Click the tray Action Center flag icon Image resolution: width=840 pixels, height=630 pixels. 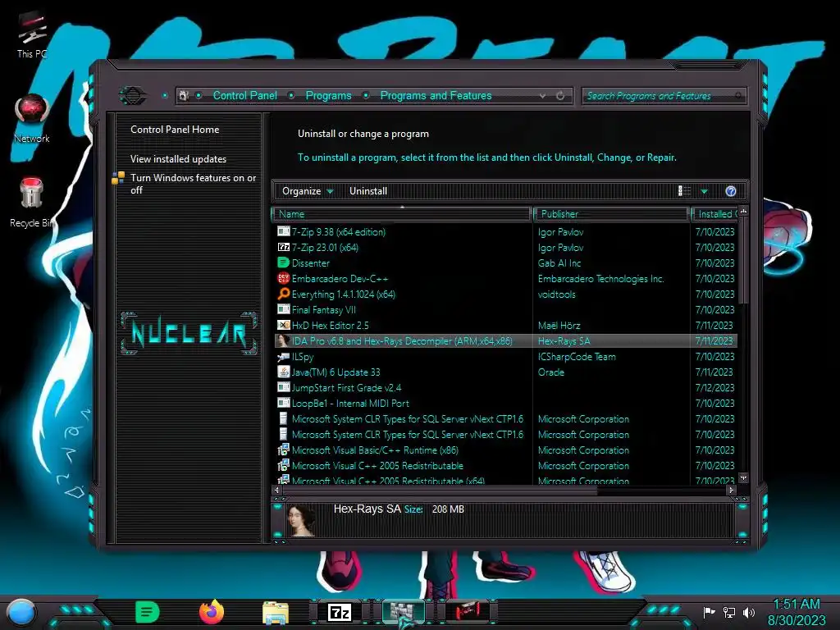[x=709, y=612]
